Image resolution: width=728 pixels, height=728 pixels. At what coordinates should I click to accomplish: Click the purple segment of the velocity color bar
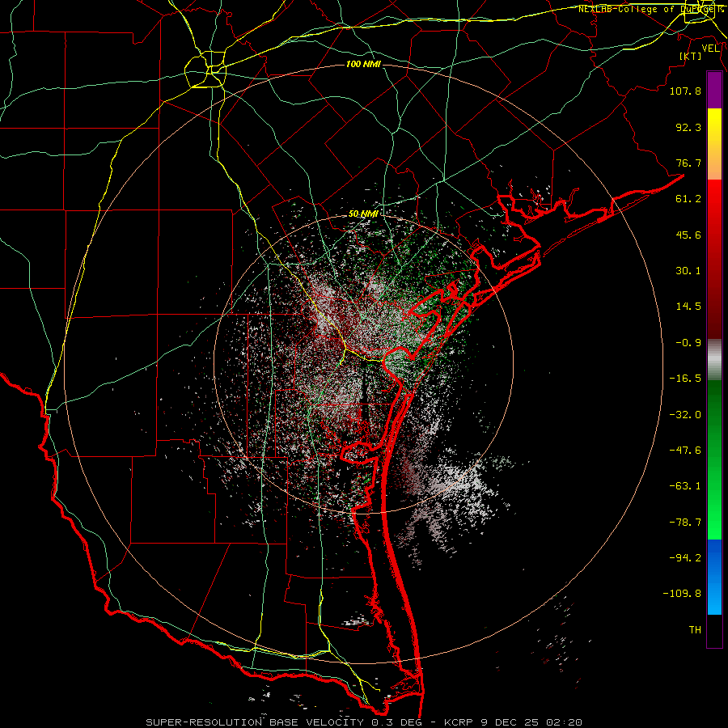tap(714, 91)
